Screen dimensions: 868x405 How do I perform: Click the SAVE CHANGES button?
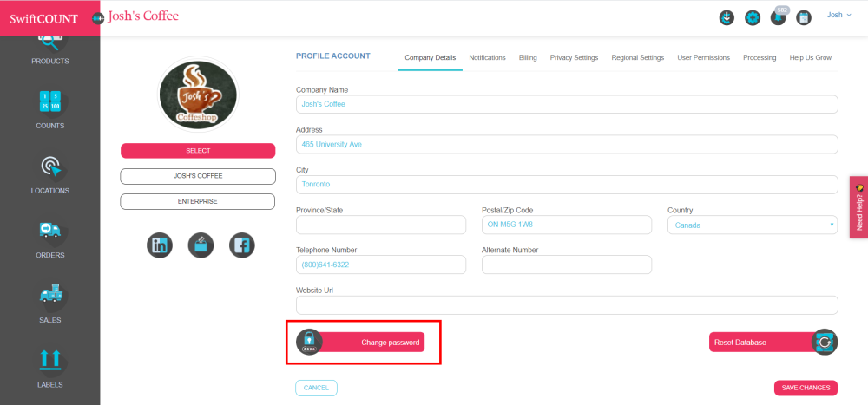point(806,388)
